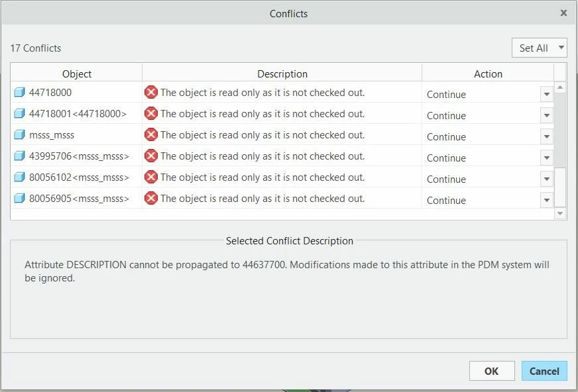Click the part icon beside 43995706<msss_msss>
The image size is (578, 392).
(19, 156)
